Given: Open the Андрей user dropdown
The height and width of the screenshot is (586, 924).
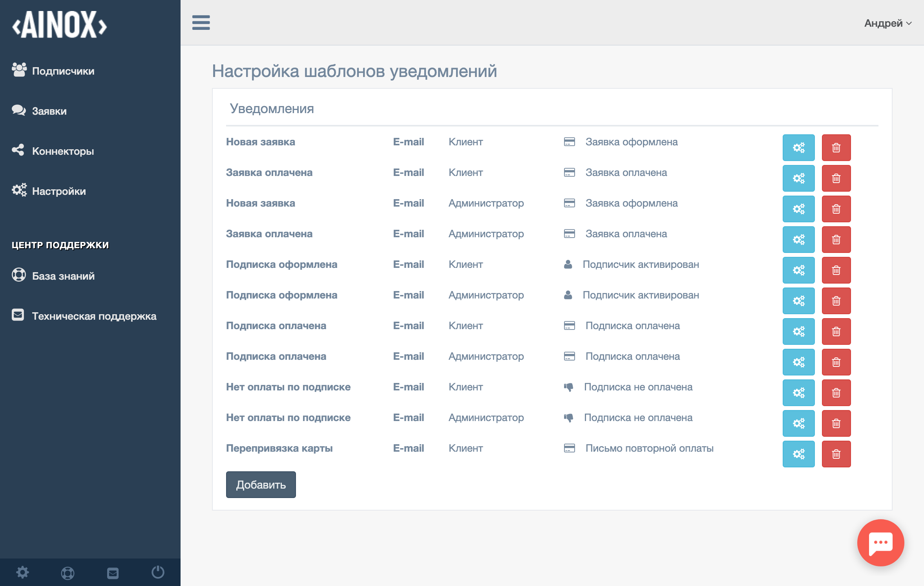Looking at the screenshot, I should (888, 23).
